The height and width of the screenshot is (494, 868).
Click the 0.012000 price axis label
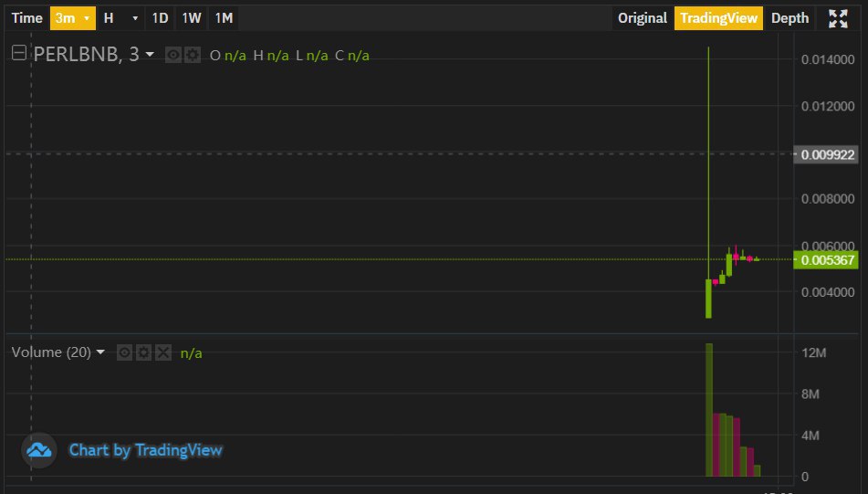tap(828, 106)
